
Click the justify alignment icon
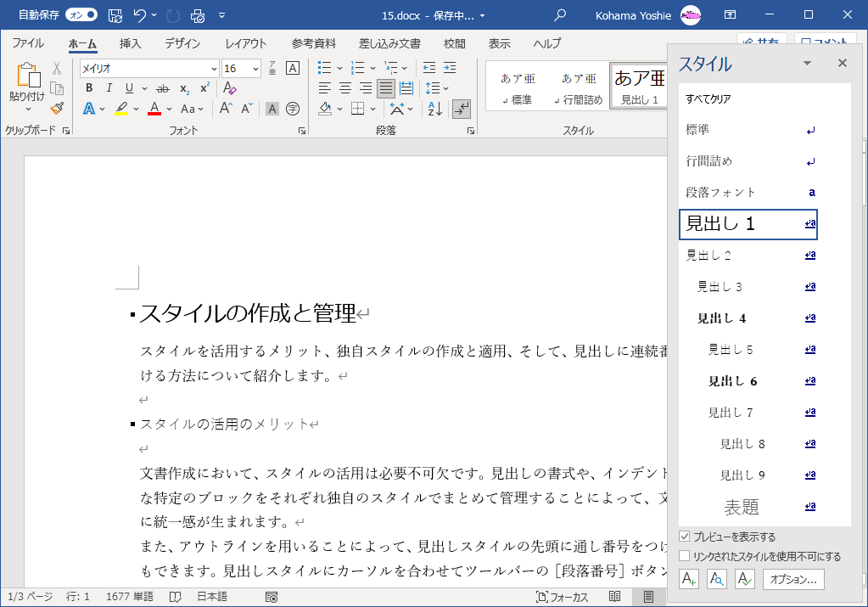385,88
